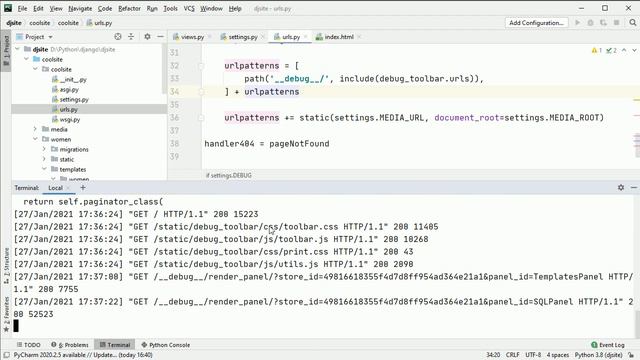The height and width of the screenshot is (360, 640).
Task: Open the Edit menu
Action: pos(38,8)
